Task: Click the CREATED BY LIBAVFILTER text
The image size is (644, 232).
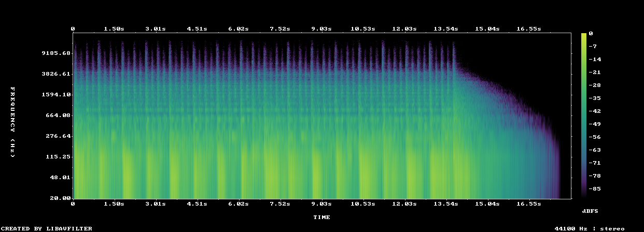Action: (46, 228)
